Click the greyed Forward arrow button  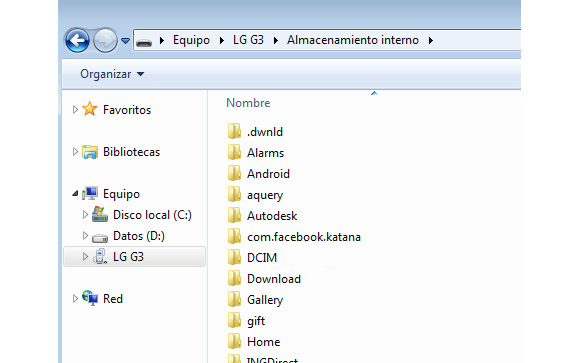coord(105,40)
